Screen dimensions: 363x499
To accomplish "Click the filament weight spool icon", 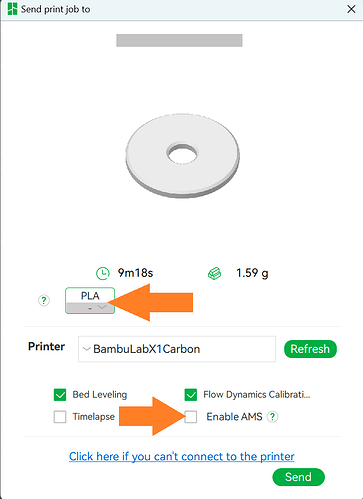I will coord(215,274).
